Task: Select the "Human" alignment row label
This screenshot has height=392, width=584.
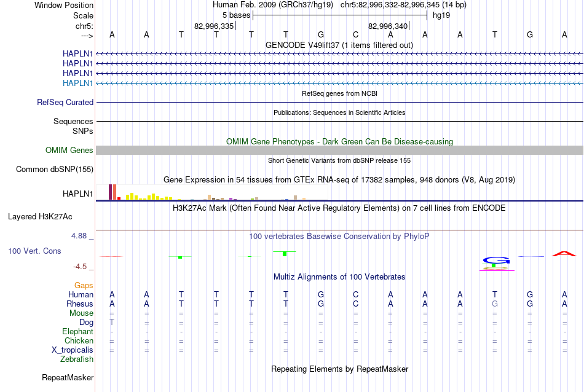Action: pyautogui.click(x=81, y=294)
